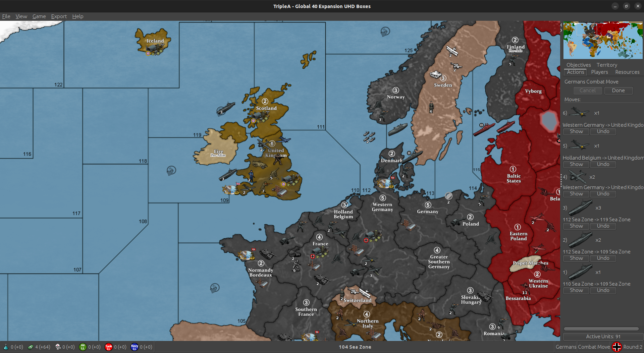The height and width of the screenshot is (353, 644).
Task: Switch to the Players tab
Action: (599, 72)
